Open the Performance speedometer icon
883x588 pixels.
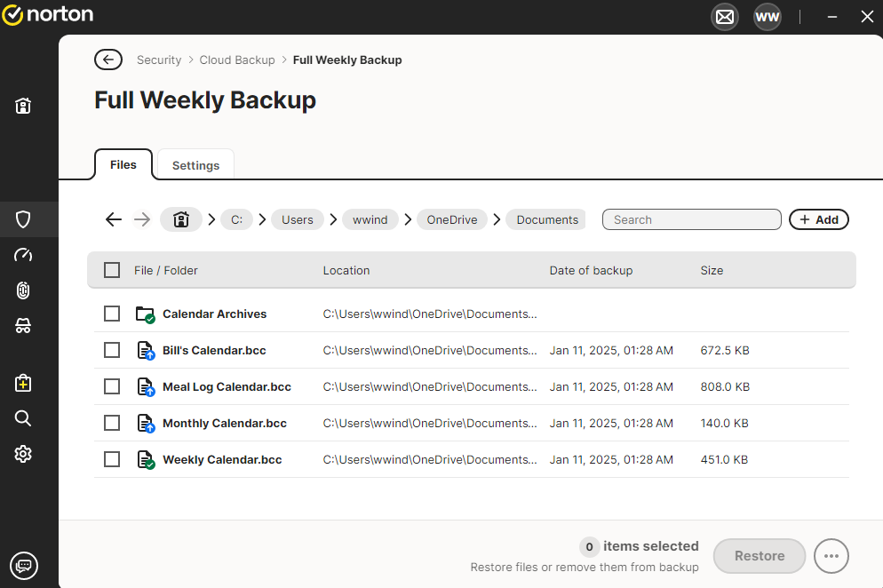point(24,256)
